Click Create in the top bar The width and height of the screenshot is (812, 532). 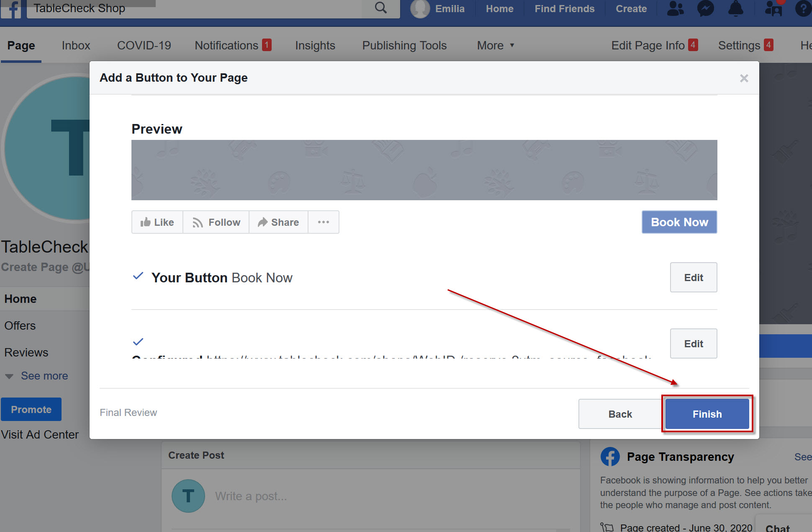point(631,9)
